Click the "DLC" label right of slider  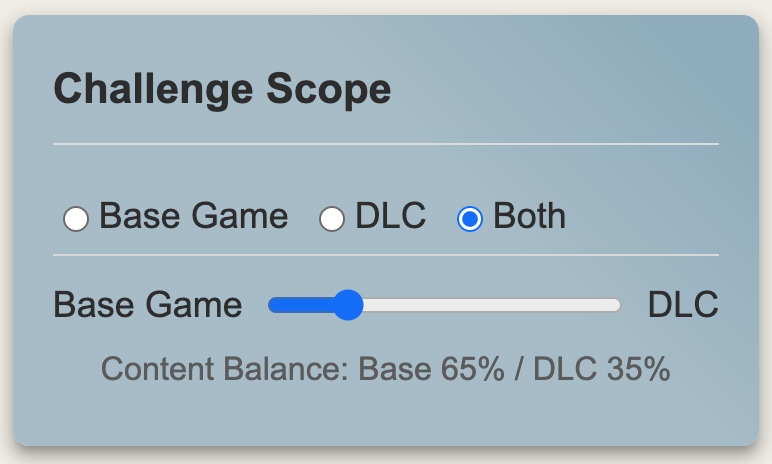(x=683, y=305)
